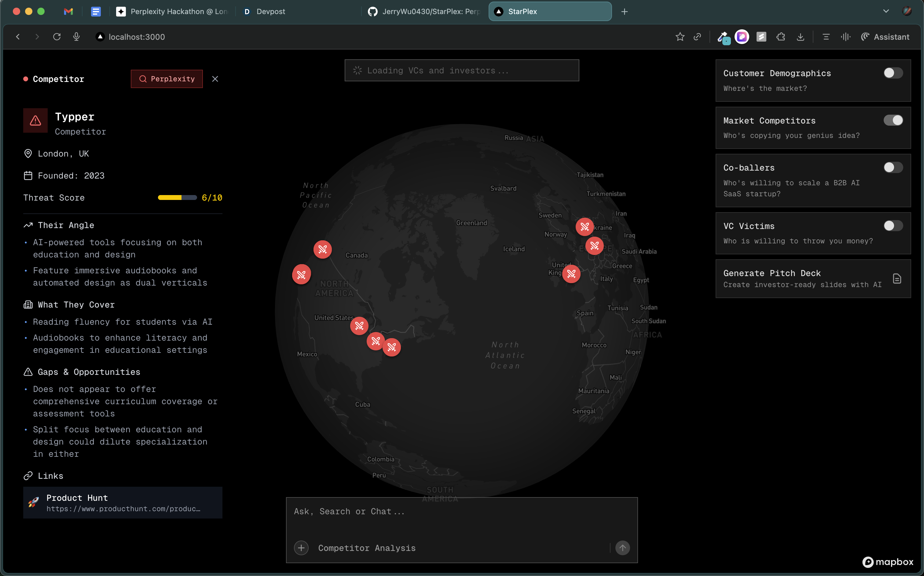Click the red Perplexity search button
This screenshot has height=576, width=924.
(167, 79)
